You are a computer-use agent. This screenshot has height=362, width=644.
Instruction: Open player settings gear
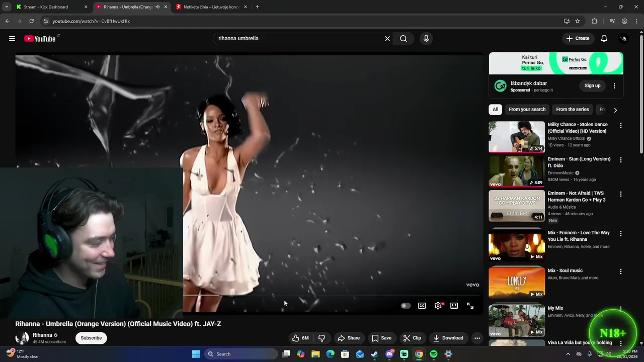(438, 306)
